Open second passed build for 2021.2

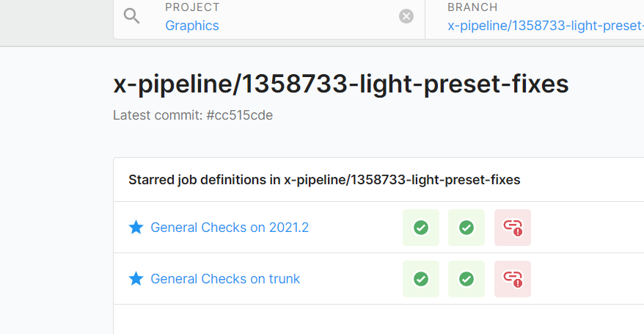click(466, 228)
